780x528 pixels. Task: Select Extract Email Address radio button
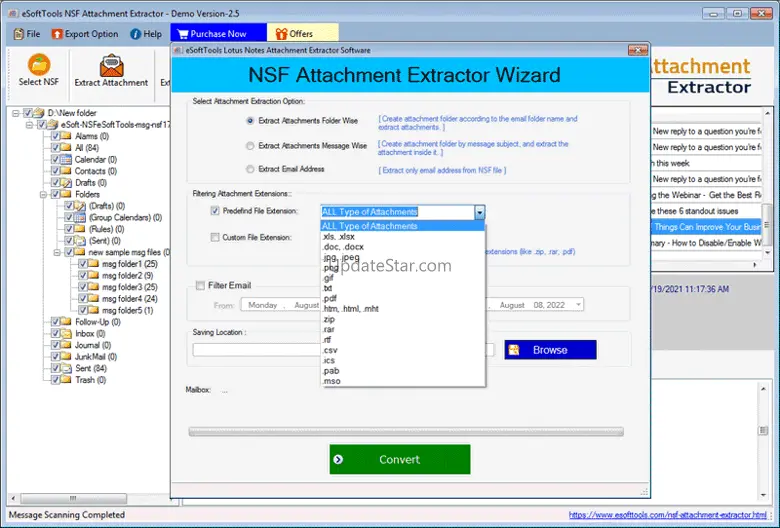click(x=250, y=169)
